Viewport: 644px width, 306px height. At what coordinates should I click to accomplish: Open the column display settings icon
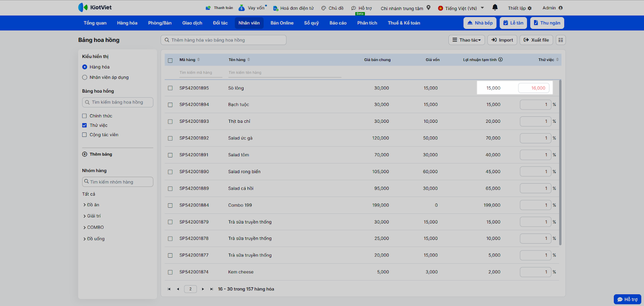click(561, 40)
